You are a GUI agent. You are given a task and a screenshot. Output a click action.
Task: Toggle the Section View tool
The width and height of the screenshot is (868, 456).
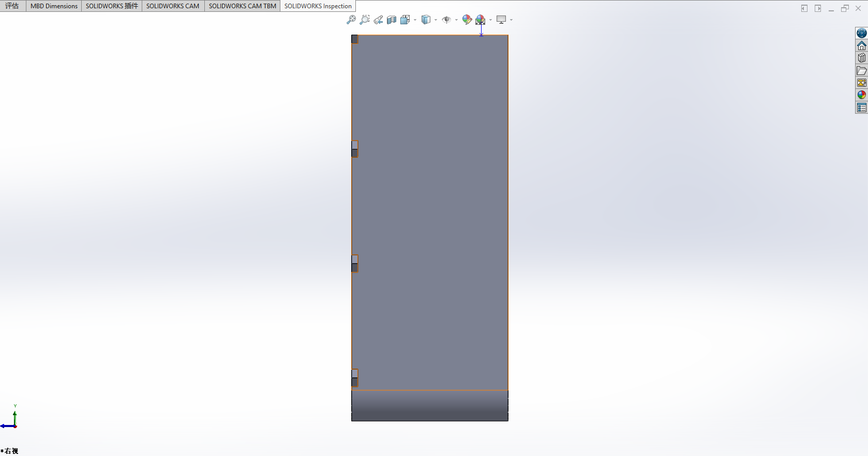(392, 20)
